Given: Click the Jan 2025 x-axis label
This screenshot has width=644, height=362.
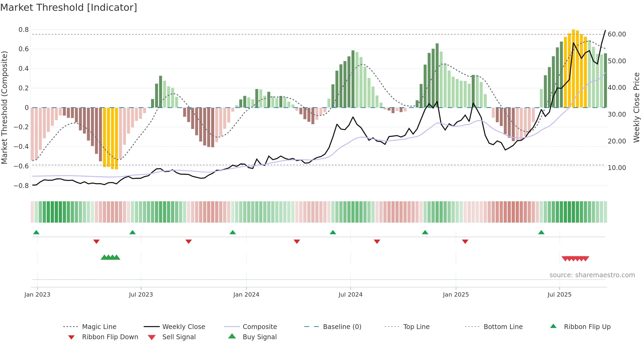Looking at the screenshot, I should click(x=456, y=295).
